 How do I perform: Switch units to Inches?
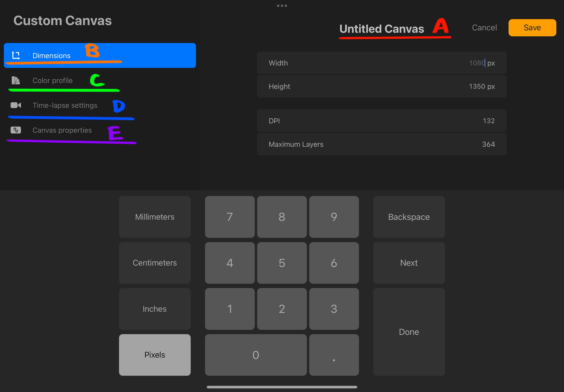coord(155,309)
